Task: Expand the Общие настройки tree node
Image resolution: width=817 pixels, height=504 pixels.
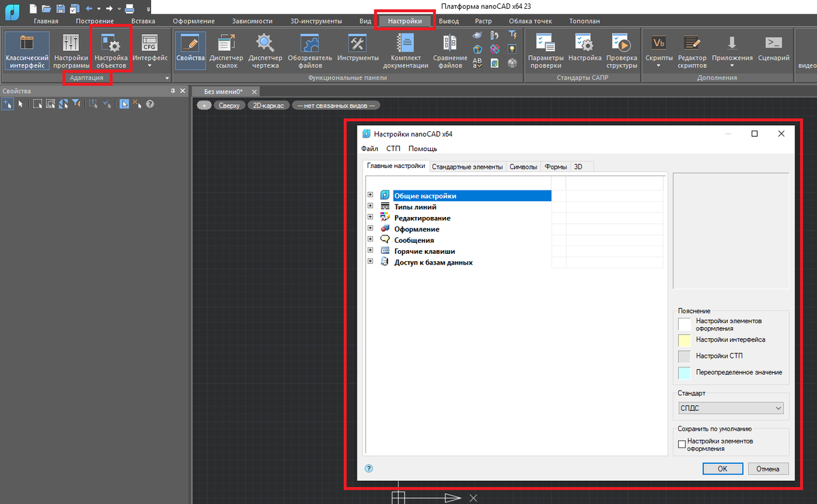Action: [370, 195]
